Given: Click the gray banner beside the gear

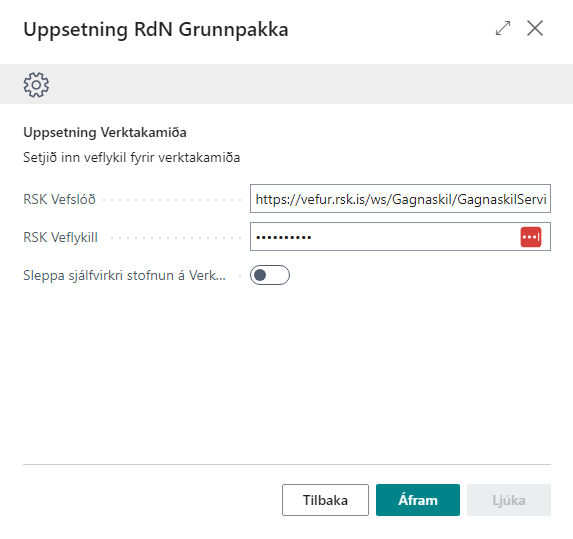Looking at the screenshot, I should pyautogui.click(x=311, y=84).
